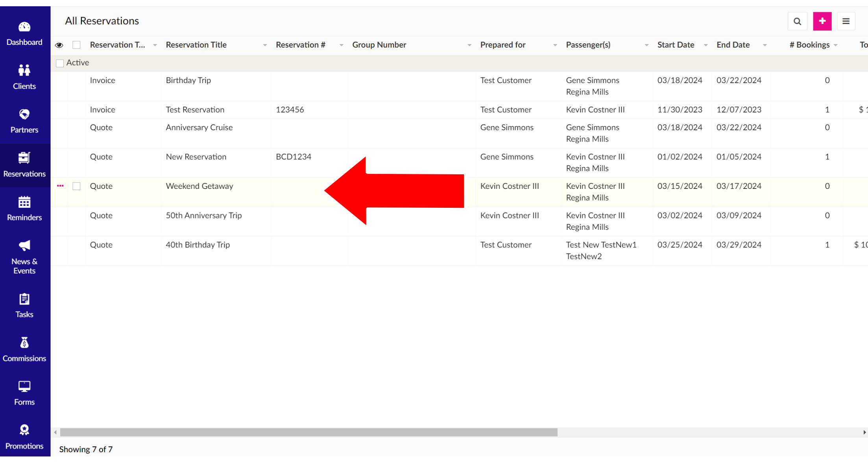Check the select-all header checkbox
The image size is (868, 462).
[77, 45]
